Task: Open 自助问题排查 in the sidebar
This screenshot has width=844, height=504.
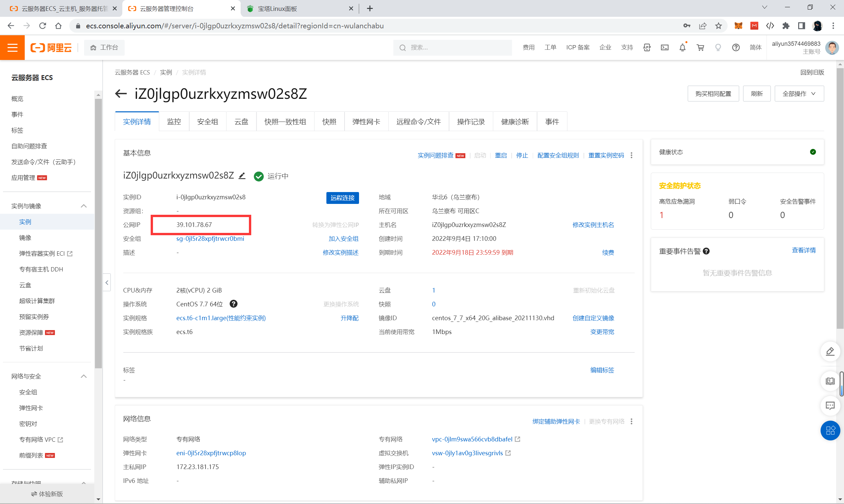Action: (29, 146)
